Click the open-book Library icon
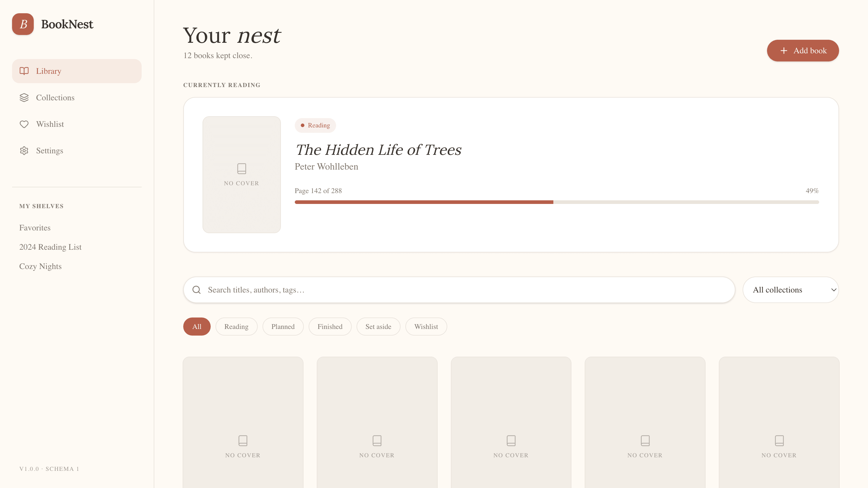This screenshot has height=488, width=868. pyautogui.click(x=24, y=71)
